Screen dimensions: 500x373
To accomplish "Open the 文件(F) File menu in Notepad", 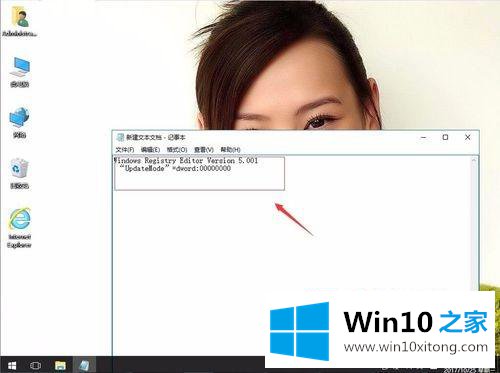I will coord(125,150).
